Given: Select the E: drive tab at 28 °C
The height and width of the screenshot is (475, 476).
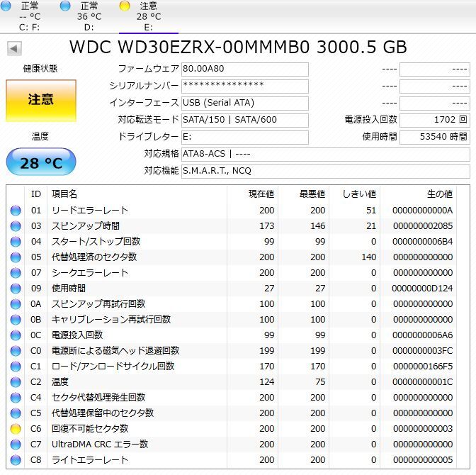Looking at the screenshot, I should pos(149,16).
